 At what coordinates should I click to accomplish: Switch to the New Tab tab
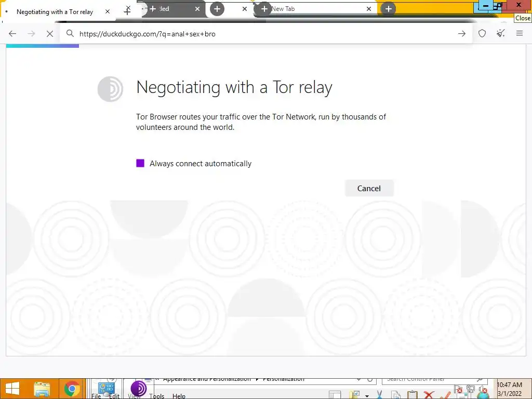[x=315, y=9]
